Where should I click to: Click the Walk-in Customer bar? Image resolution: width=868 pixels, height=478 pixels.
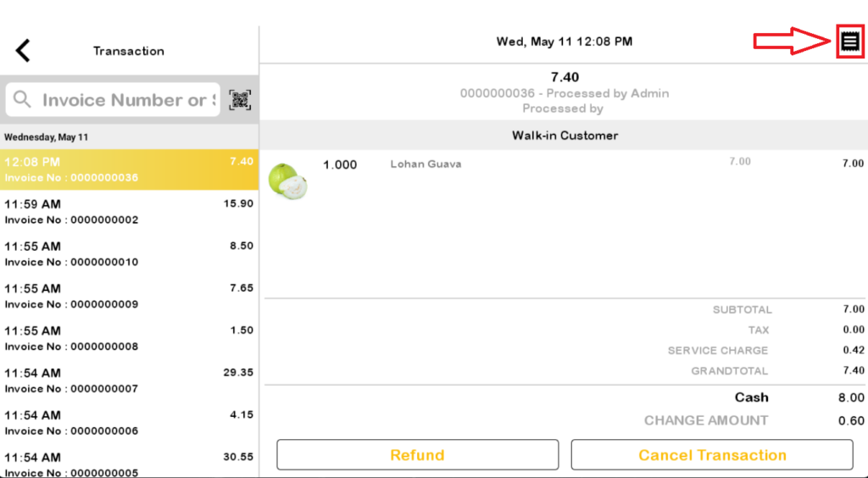coord(564,135)
